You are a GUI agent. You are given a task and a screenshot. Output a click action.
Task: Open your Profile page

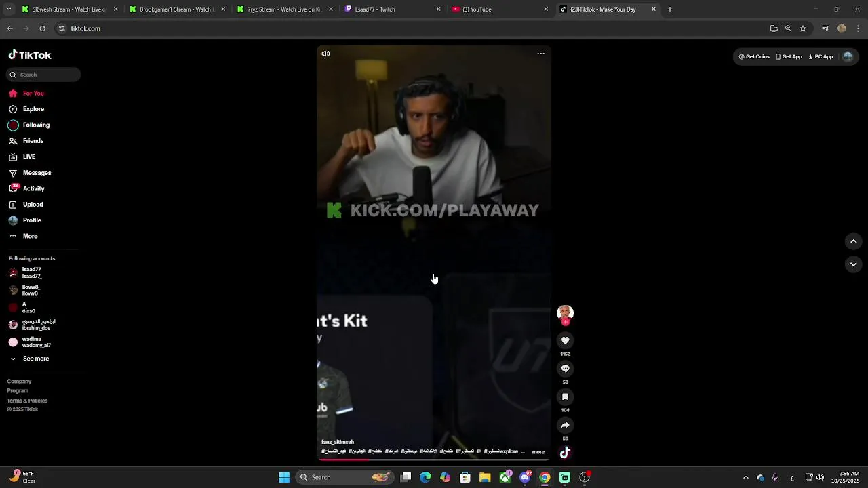coord(25,220)
